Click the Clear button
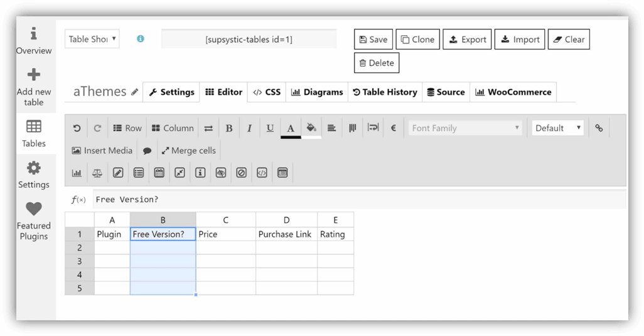The width and height of the screenshot is (644, 336). [569, 40]
